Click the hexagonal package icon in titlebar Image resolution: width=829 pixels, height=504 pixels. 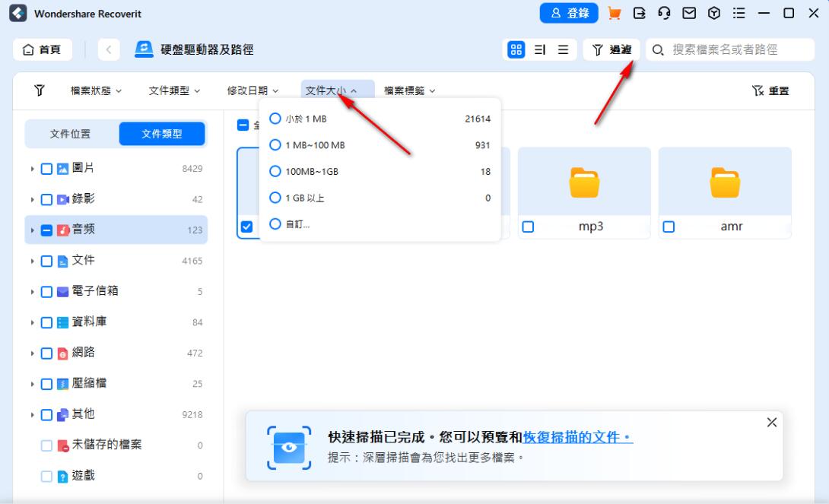[714, 13]
